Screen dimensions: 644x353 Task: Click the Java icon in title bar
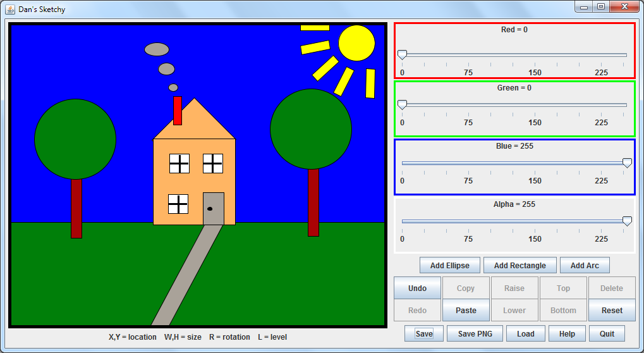(x=10, y=9)
